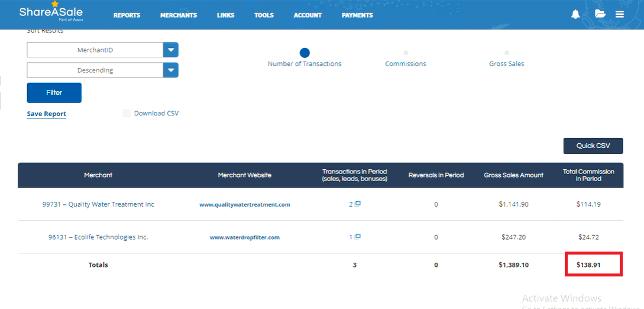Click merchant 96131 – Ecolife Technologies Inc.

point(98,237)
